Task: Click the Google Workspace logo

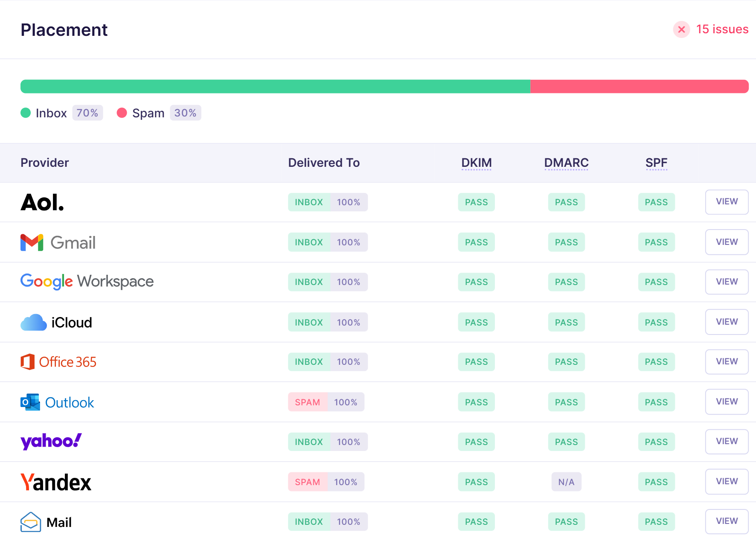Action: coord(87,282)
